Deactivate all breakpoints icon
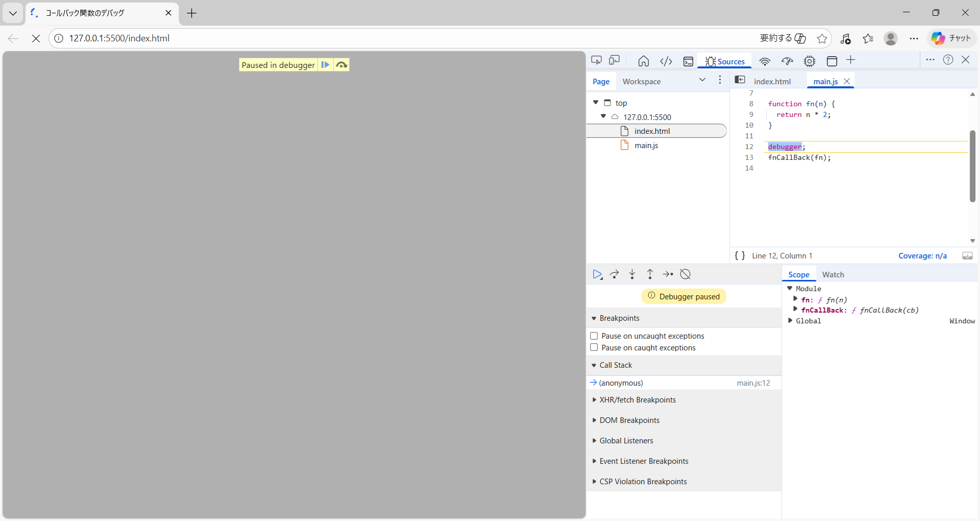Viewport: 980px width, 521px height. coord(685,274)
